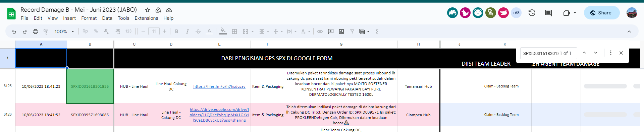The height and width of the screenshot is (132, 644).
Task: Select cell SPXID039571693086
Action: [x=90, y=115]
